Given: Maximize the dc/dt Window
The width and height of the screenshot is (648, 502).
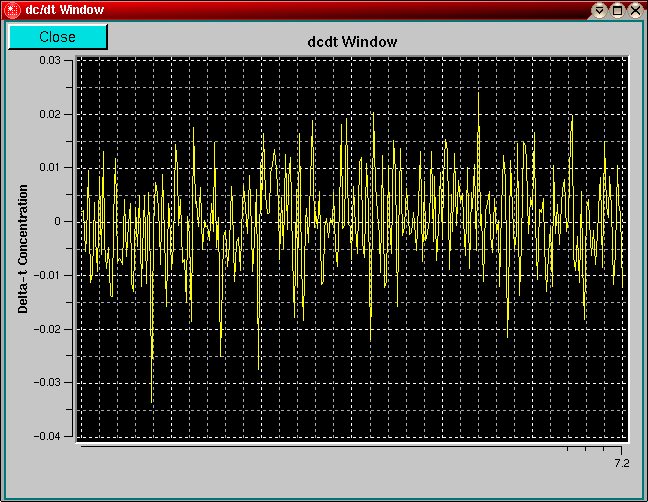Looking at the screenshot, I should point(617,10).
